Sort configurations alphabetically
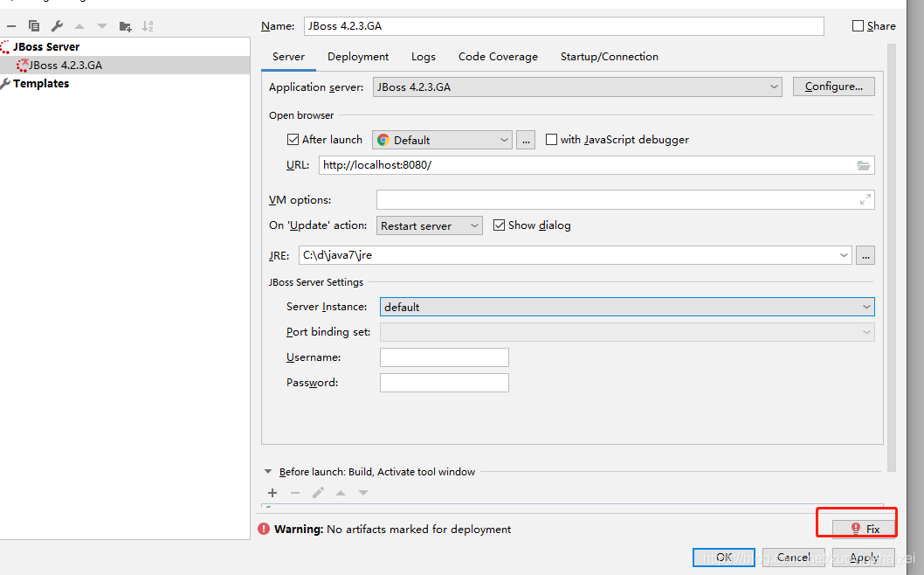 click(148, 26)
